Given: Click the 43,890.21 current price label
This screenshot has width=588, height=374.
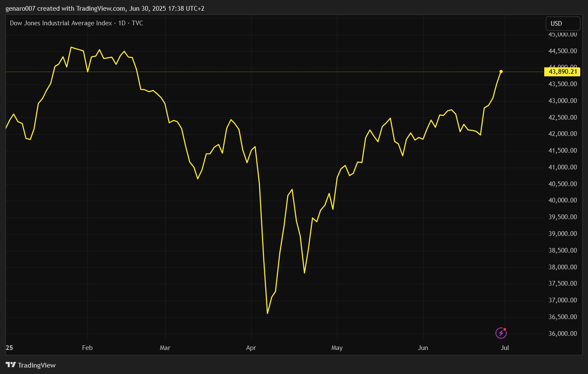Looking at the screenshot, I should (x=562, y=72).
